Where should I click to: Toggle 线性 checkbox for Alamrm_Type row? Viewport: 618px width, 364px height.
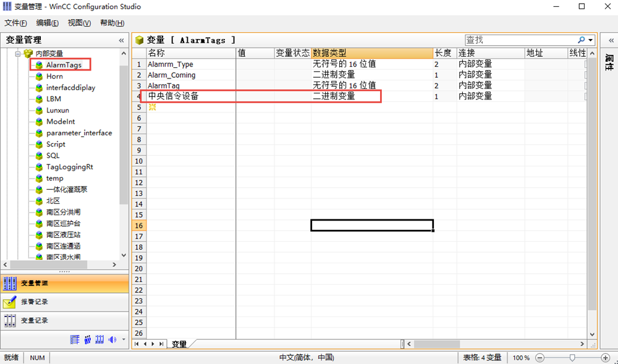point(586,64)
